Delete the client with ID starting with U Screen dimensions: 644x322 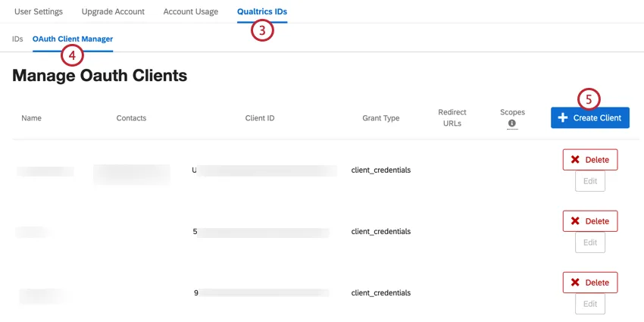pos(589,160)
